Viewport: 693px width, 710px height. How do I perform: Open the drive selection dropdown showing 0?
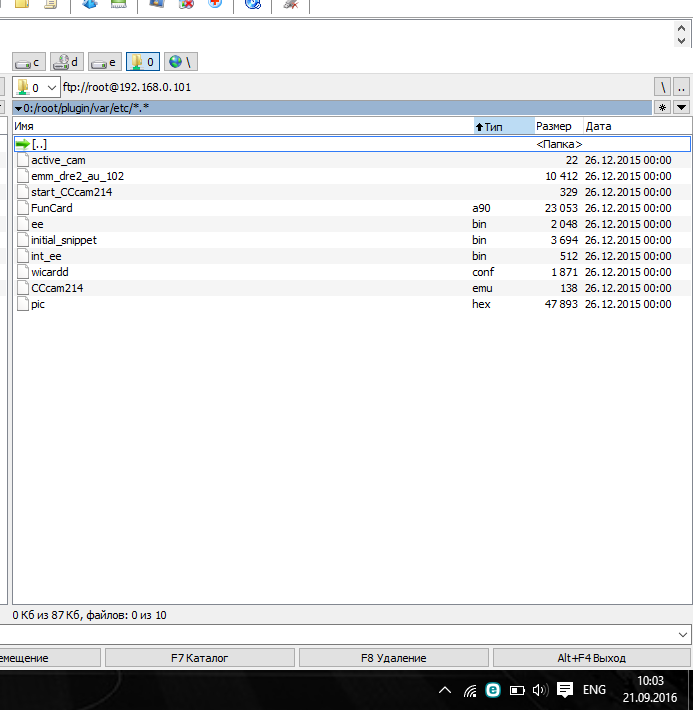(36, 88)
